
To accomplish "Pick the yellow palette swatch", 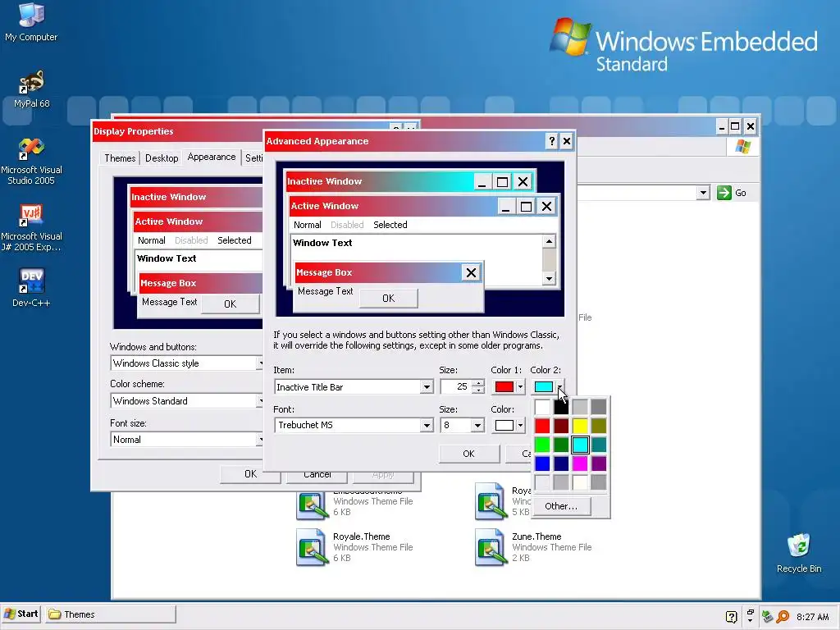I will tap(580, 426).
